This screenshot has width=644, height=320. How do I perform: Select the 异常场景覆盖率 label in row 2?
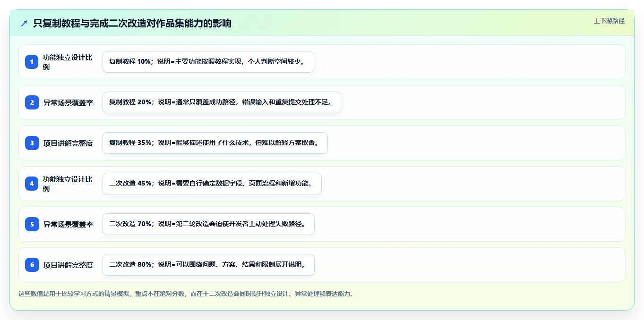[x=68, y=102]
